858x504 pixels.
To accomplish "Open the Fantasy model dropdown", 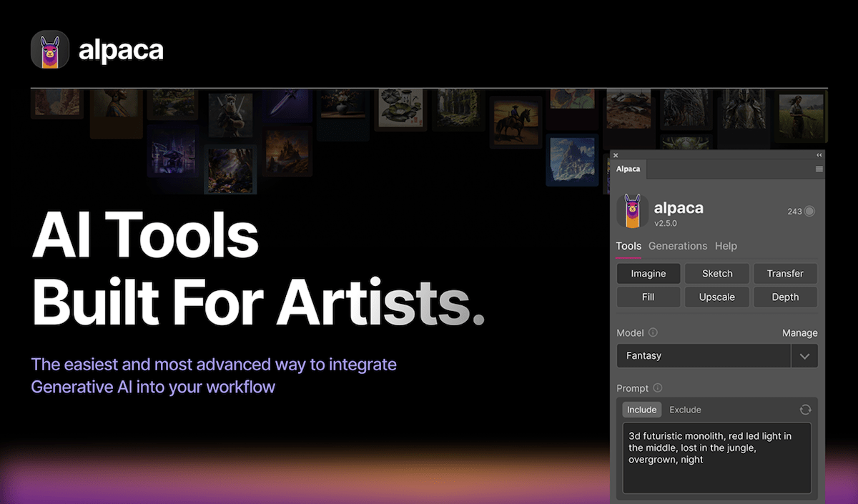I will point(704,356).
